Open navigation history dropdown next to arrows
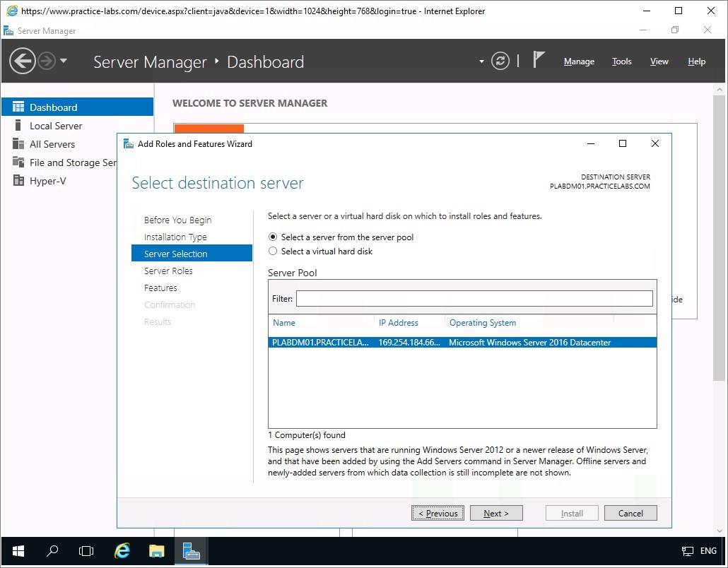 pos(64,61)
